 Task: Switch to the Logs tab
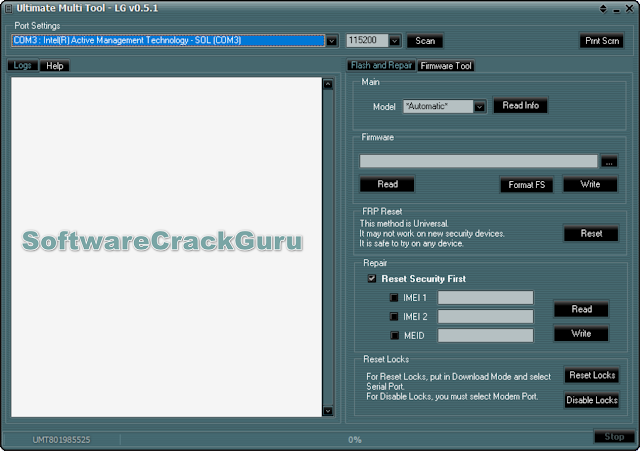(22, 65)
